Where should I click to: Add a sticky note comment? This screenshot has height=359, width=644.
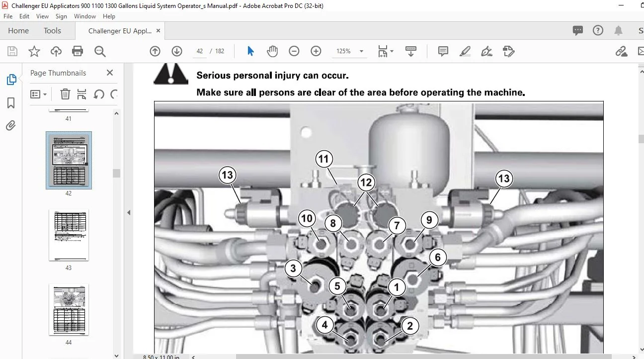tap(443, 51)
